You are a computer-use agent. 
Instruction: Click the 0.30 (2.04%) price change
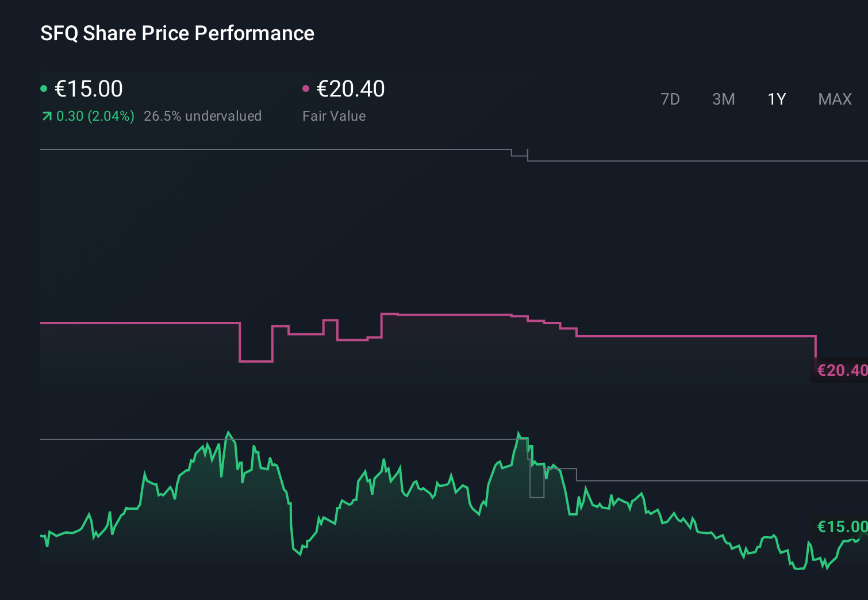[95, 116]
